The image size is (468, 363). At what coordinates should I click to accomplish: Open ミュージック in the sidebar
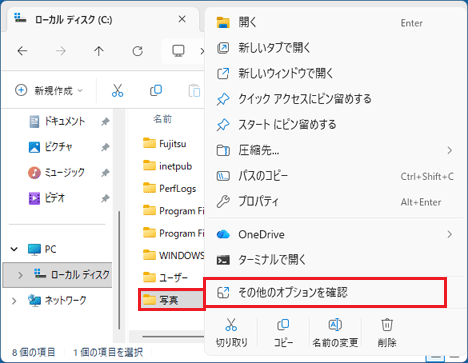coord(57,172)
